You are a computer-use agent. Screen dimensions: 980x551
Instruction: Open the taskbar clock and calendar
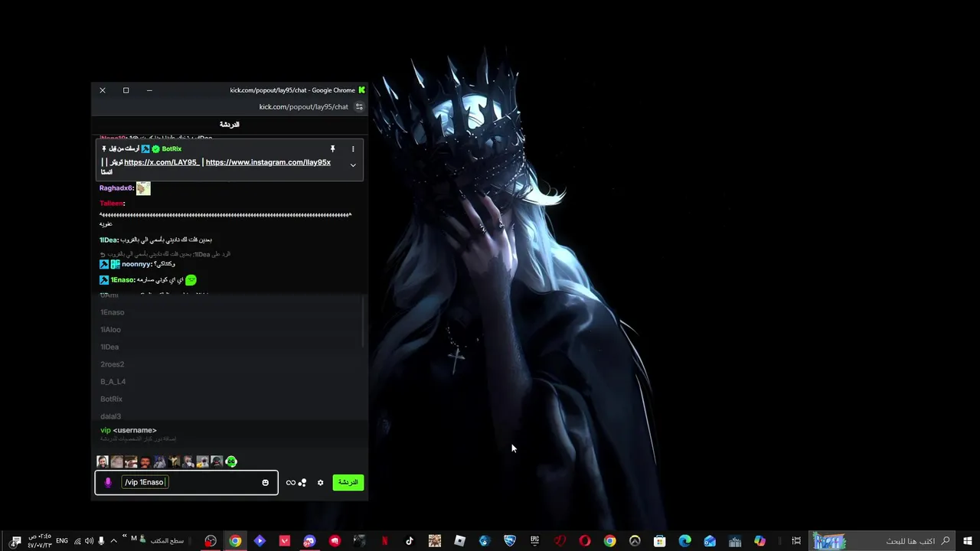pos(40,541)
